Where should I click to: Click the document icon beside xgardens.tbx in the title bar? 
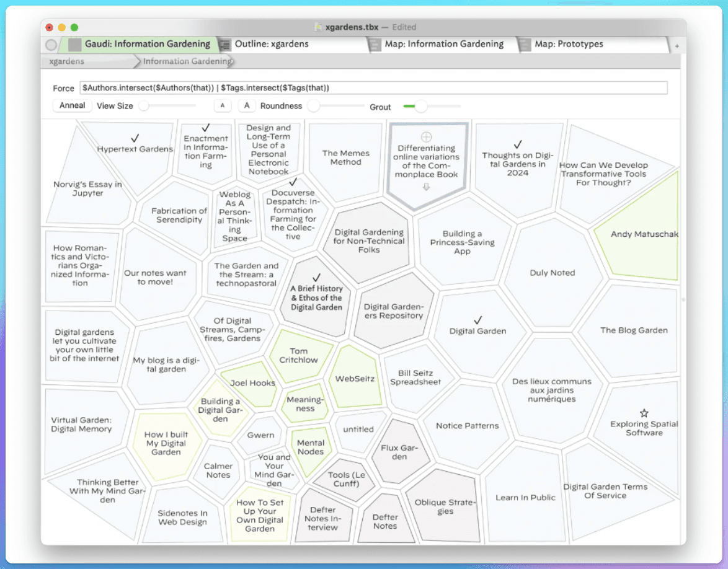pyautogui.click(x=318, y=27)
